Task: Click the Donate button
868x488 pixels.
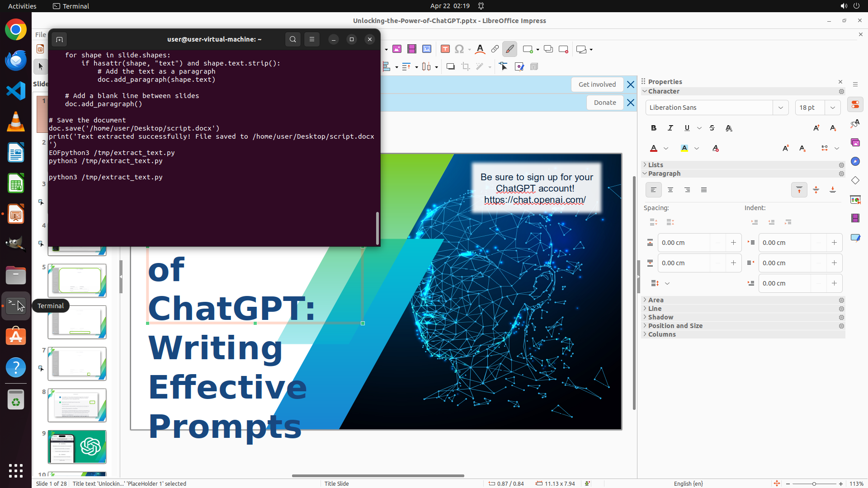Action: (604, 103)
